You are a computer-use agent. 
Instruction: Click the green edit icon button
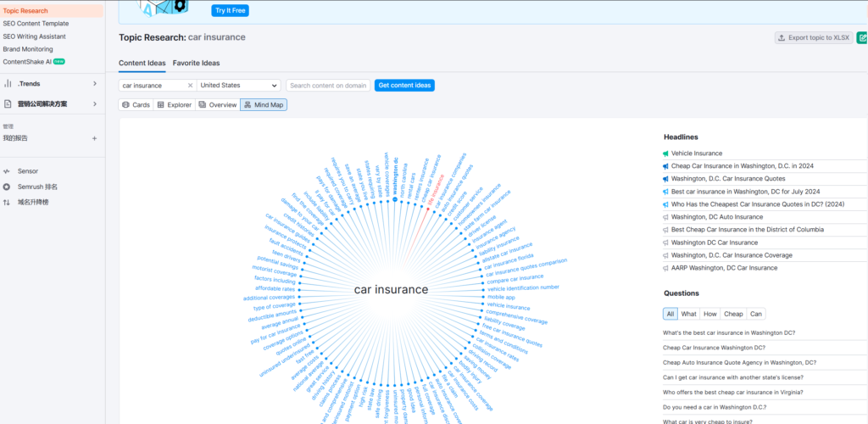[862, 37]
